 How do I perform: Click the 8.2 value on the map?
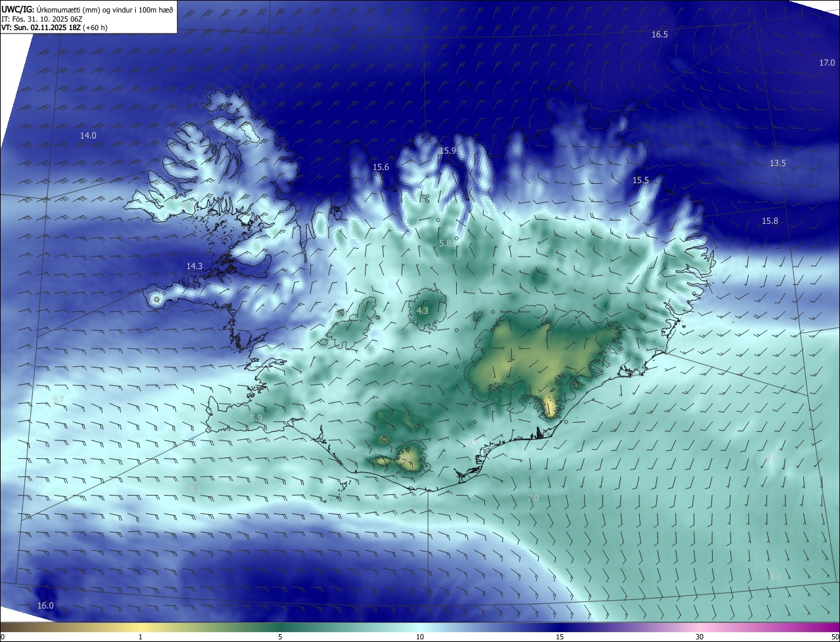[774, 577]
